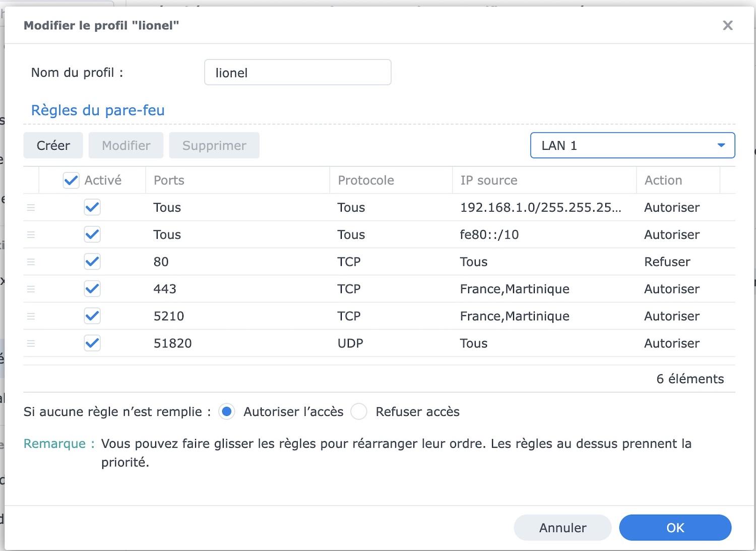756x551 pixels.
Task: Click the Créer button
Action: click(x=53, y=145)
